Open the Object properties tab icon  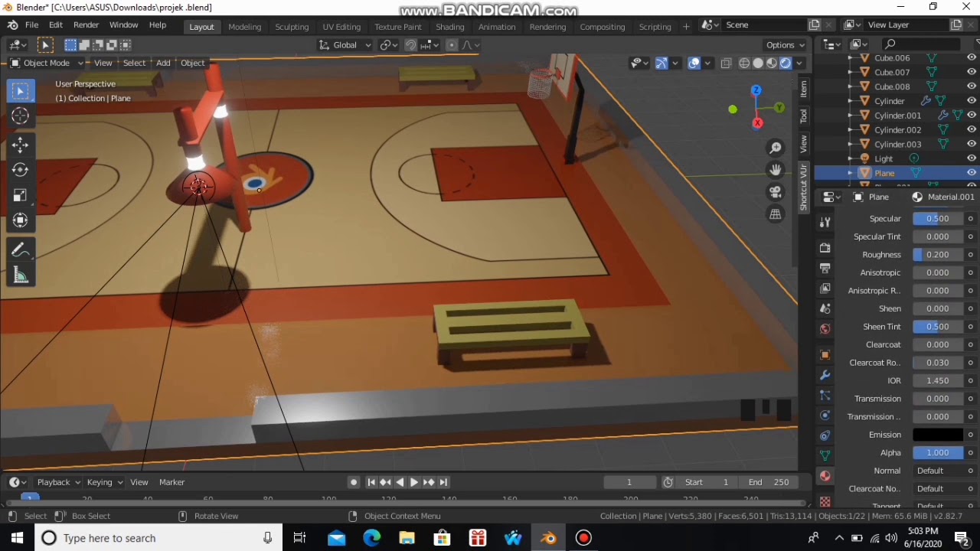point(825,355)
